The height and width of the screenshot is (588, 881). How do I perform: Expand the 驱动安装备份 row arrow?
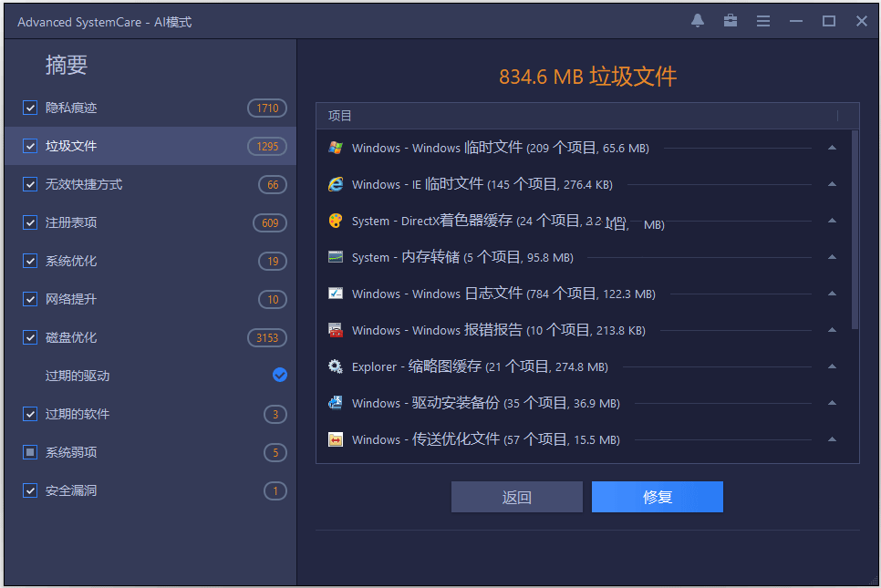[832, 403]
